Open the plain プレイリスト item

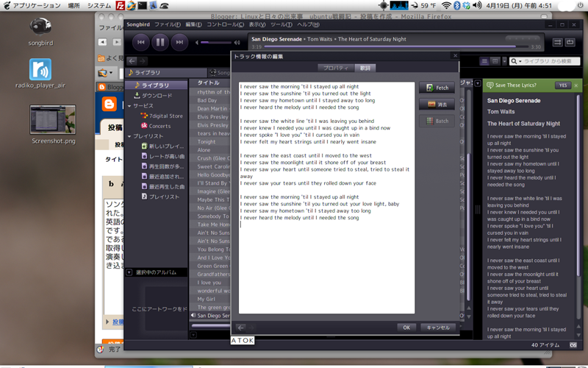coord(160,197)
